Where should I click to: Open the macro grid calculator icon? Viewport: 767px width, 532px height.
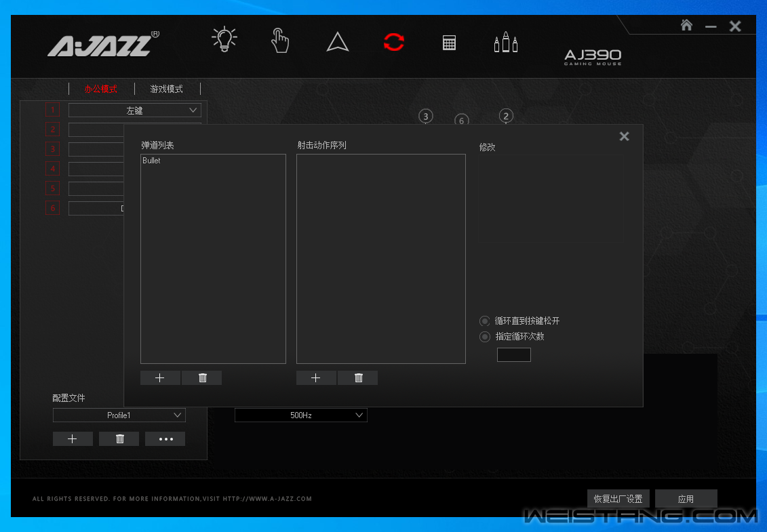pos(449,43)
